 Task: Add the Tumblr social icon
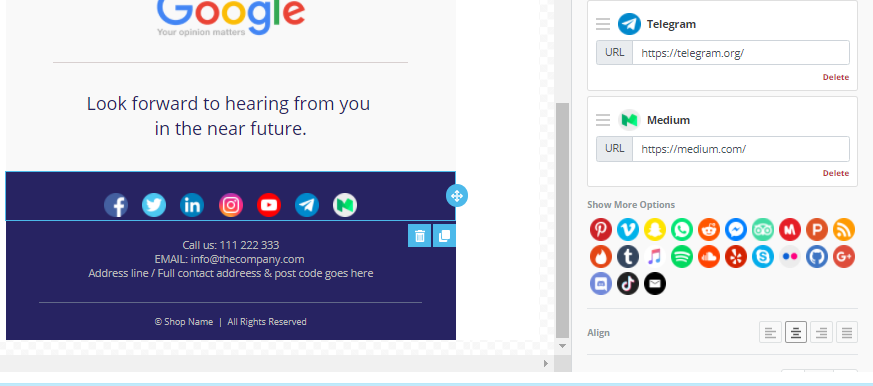coord(628,257)
